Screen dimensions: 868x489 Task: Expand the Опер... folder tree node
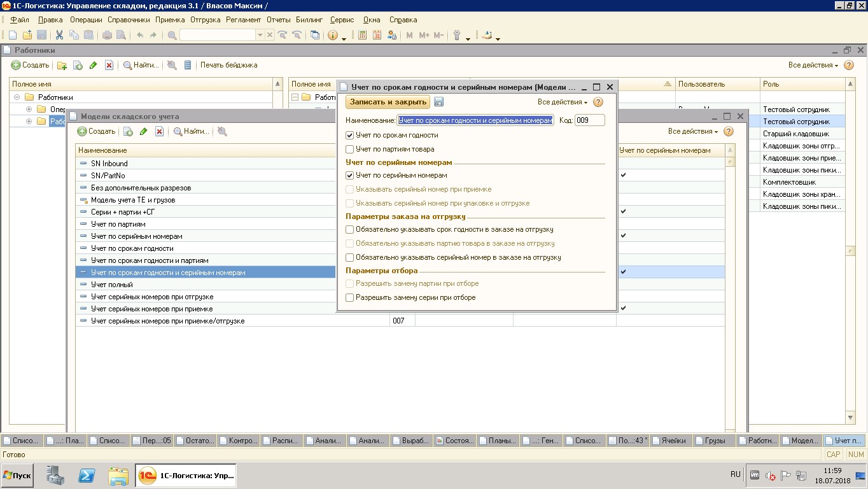tap(29, 110)
